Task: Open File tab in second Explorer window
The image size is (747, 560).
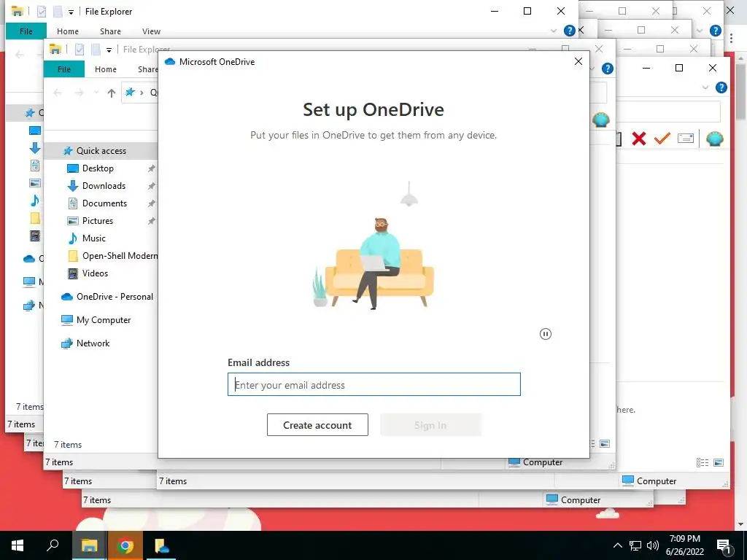Action: click(x=64, y=69)
